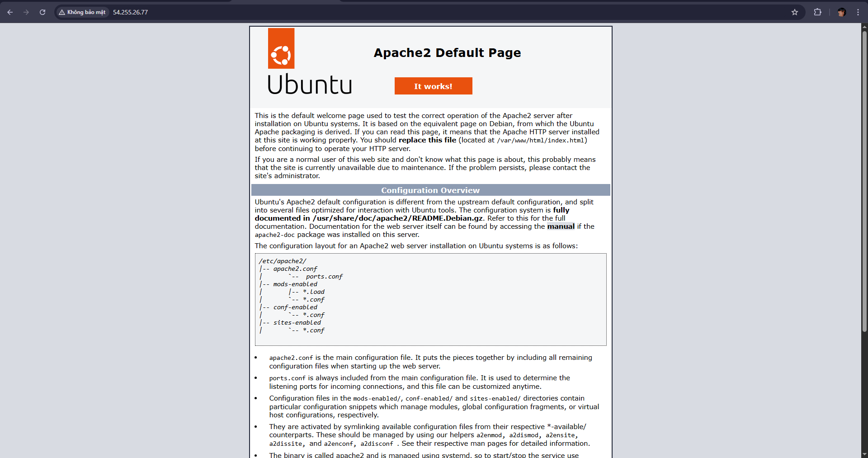The height and width of the screenshot is (458, 868).
Task: Open the browser three-dot menu
Action: [858, 12]
